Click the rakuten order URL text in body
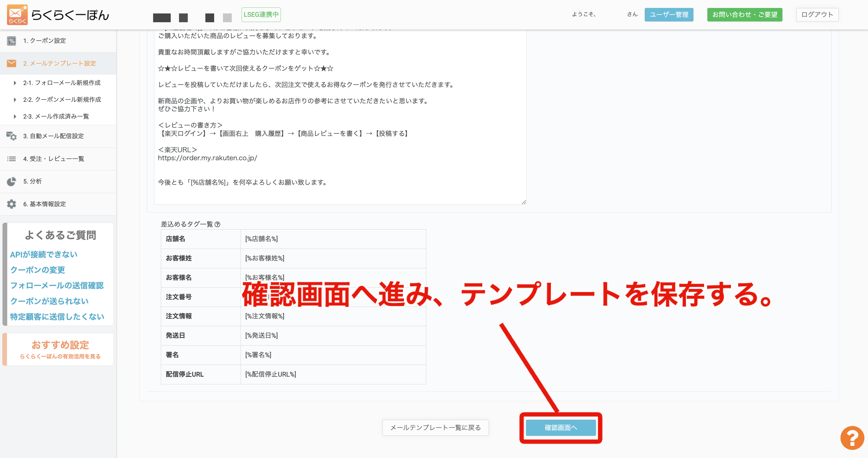 coord(207,158)
